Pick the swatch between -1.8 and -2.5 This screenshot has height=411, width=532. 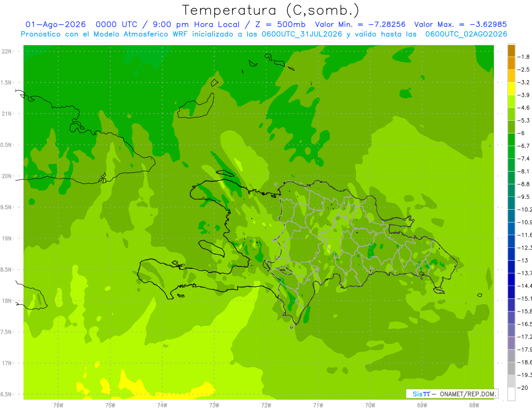pos(511,63)
